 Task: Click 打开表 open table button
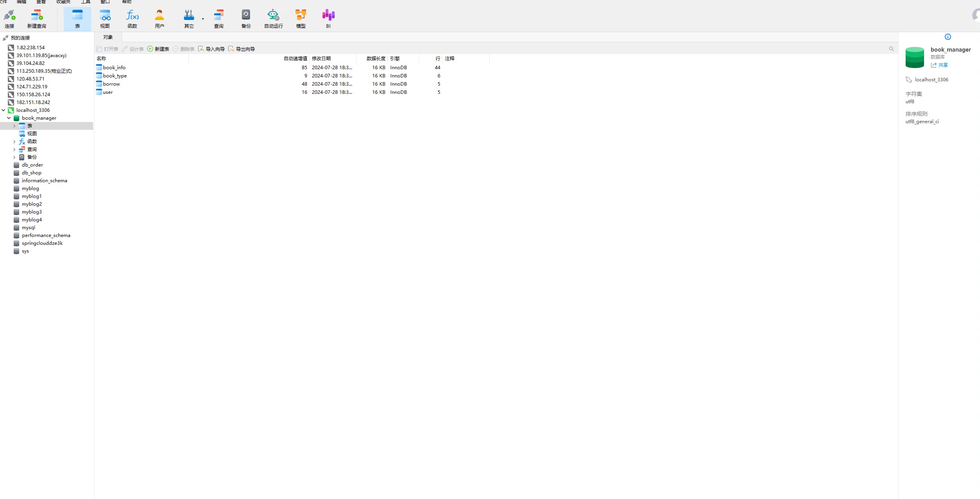(107, 49)
